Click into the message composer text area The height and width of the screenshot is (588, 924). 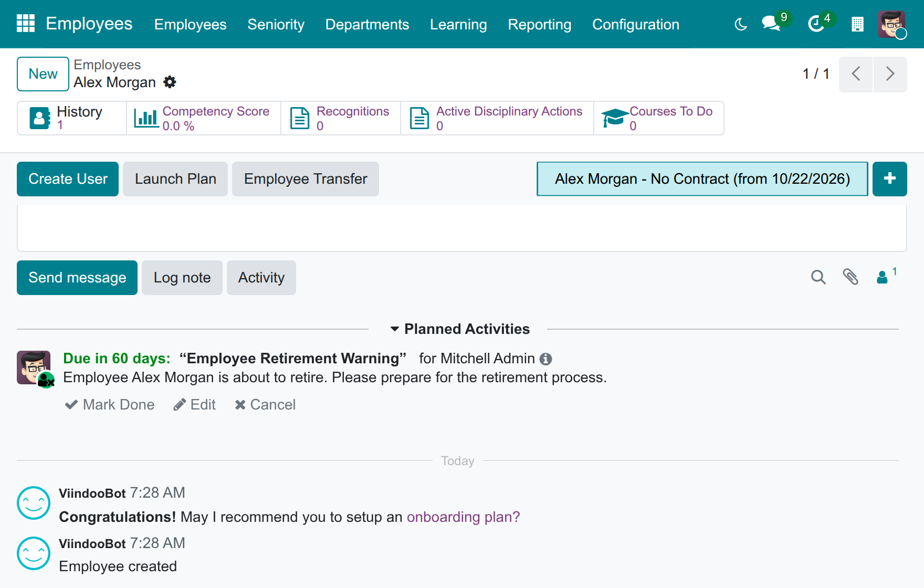tap(462, 228)
